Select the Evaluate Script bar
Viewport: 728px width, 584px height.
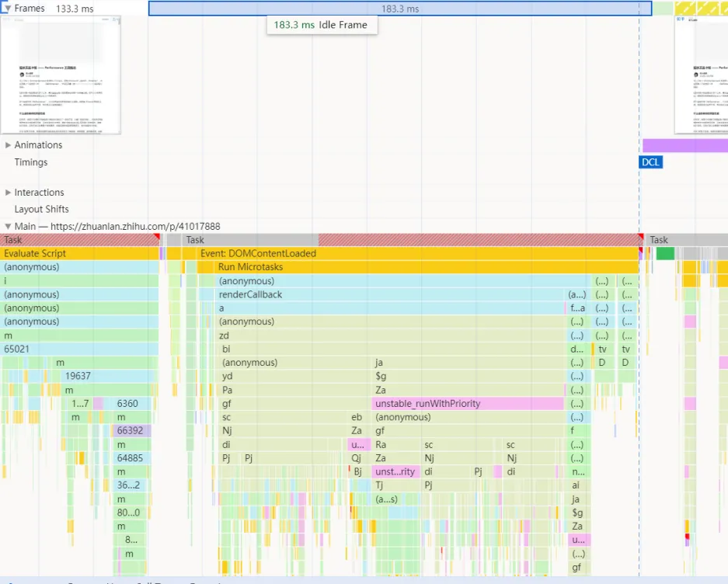[x=79, y=253]
